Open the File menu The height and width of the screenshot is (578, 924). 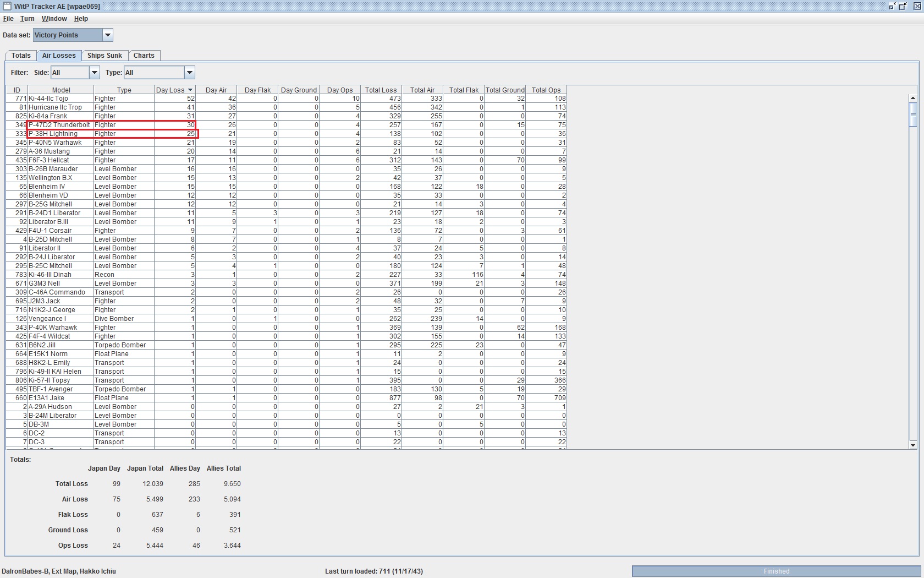pyautogui.click(x=8, y=19)
